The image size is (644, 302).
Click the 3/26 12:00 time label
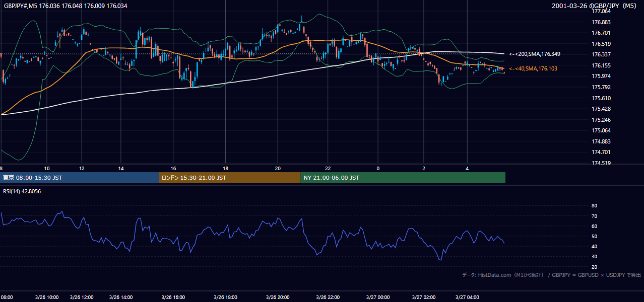pyautogui.click(x=82, y=297)
